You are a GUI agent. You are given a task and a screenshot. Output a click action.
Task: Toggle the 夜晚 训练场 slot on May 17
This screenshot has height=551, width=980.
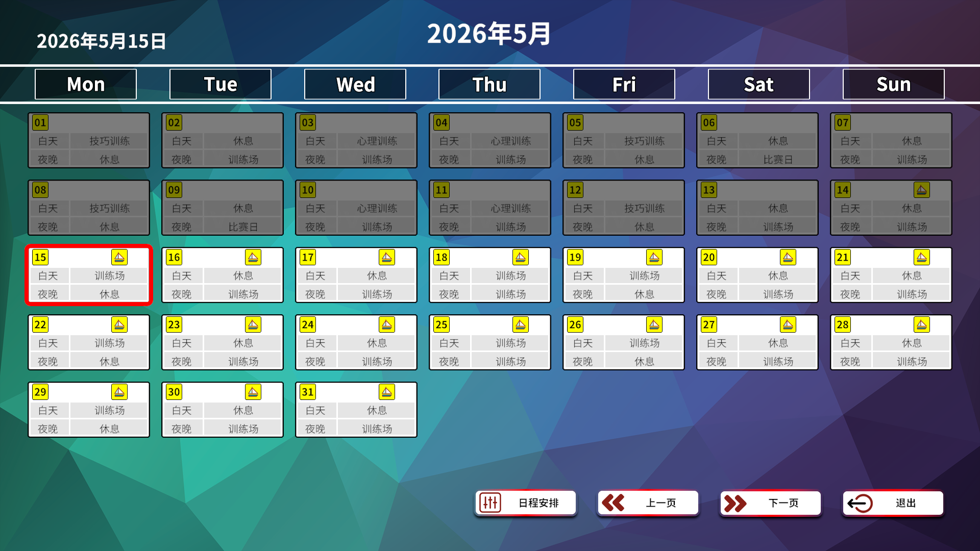pos(356,293)
